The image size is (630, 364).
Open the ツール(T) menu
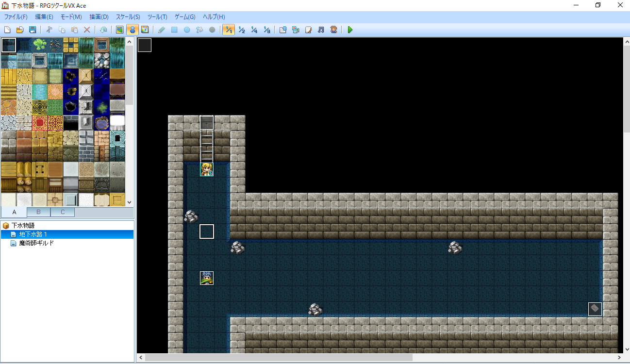(158, 17)
